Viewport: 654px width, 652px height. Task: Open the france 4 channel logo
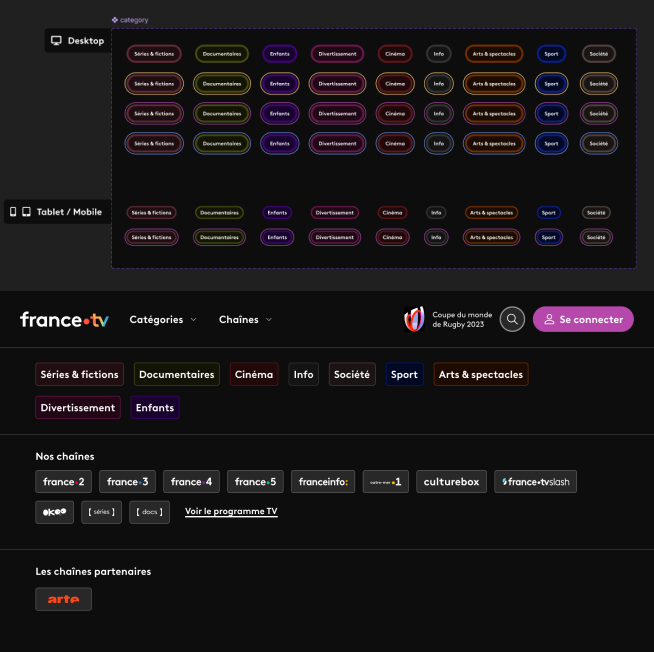pos(191,482)
